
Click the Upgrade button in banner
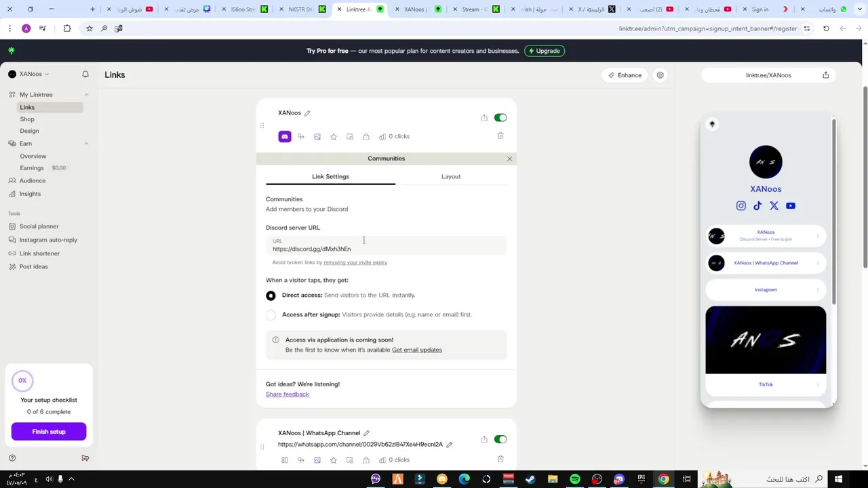[x=545, y=51]
